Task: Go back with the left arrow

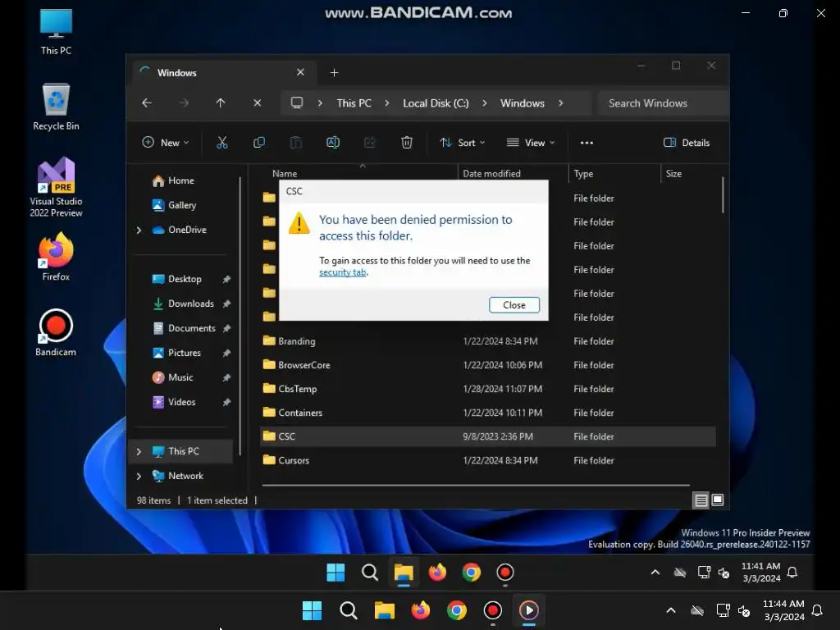Action: point(147,103)
